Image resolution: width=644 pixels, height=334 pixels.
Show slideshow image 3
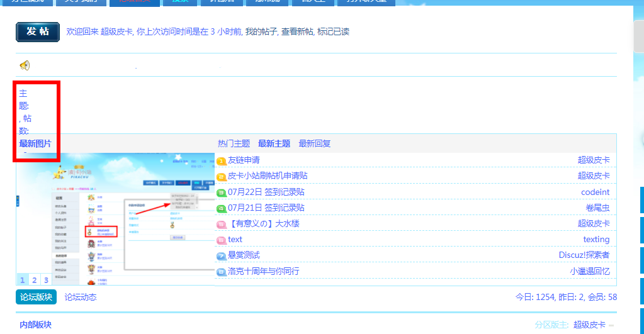point(46,280)
